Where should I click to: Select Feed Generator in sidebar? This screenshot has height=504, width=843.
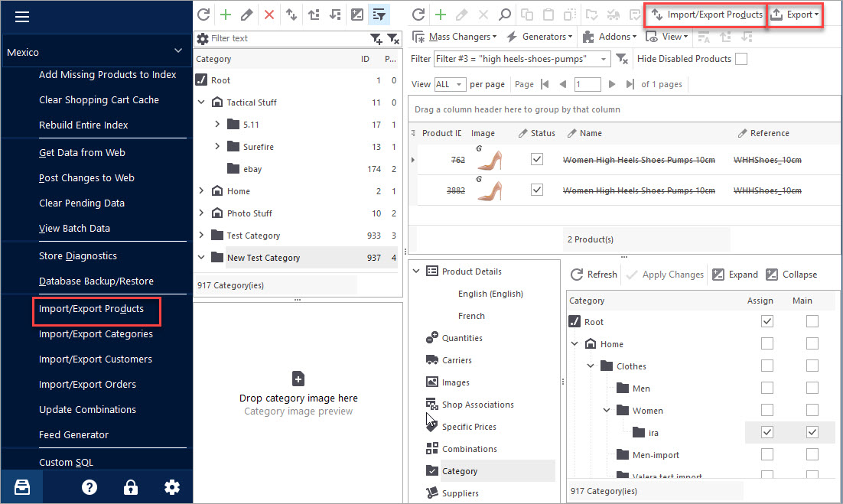click(x=73, y=434)
